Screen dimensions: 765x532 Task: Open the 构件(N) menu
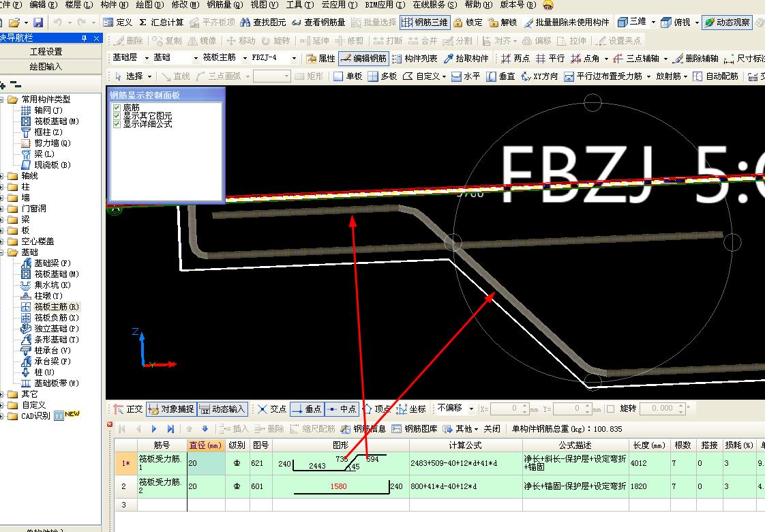point(114,5)
